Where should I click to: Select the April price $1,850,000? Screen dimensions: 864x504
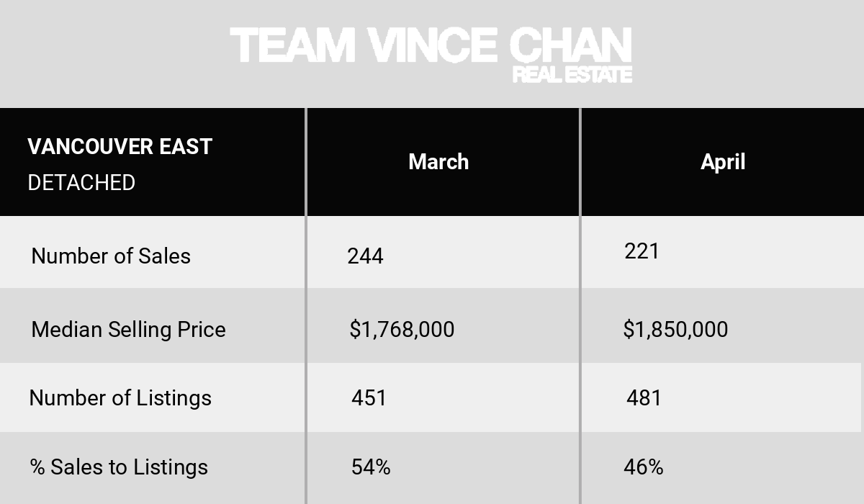[x=675, y=329]
